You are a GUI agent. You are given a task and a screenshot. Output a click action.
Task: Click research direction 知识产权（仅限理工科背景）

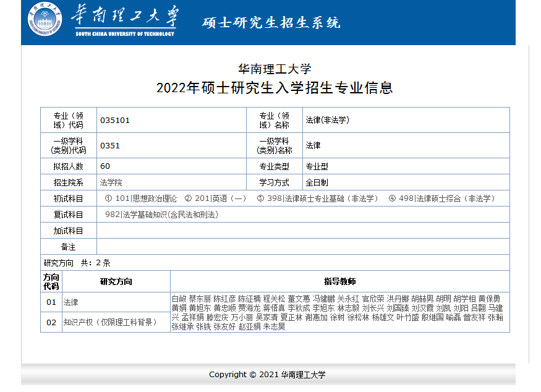pos(111,322)
